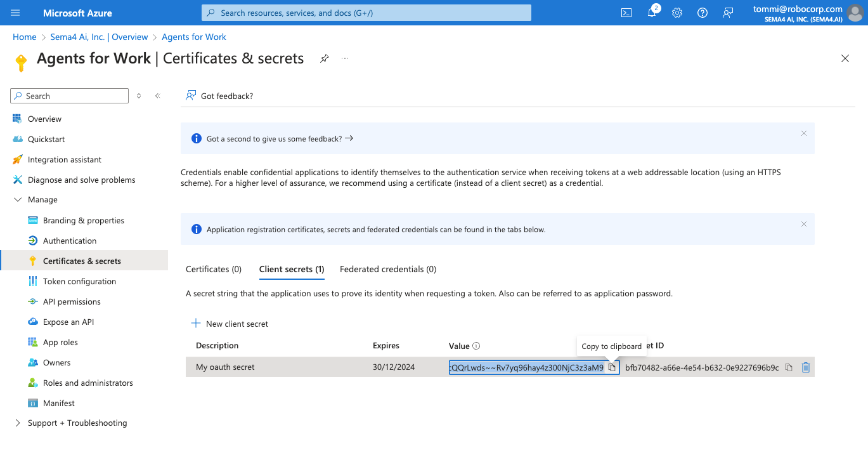Open Cloud Shell from the top bar
The image size is (868, 467).
[626, 13]
